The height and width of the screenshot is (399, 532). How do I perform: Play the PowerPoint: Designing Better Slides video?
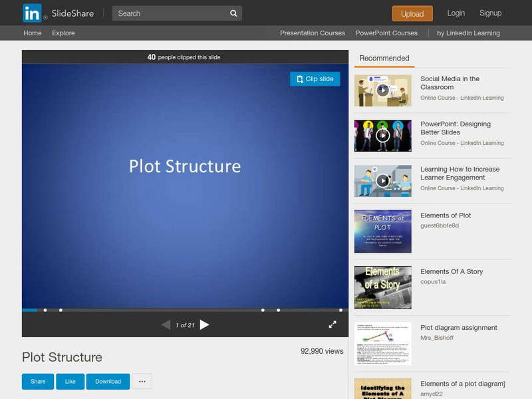click(x=383, y=136)
